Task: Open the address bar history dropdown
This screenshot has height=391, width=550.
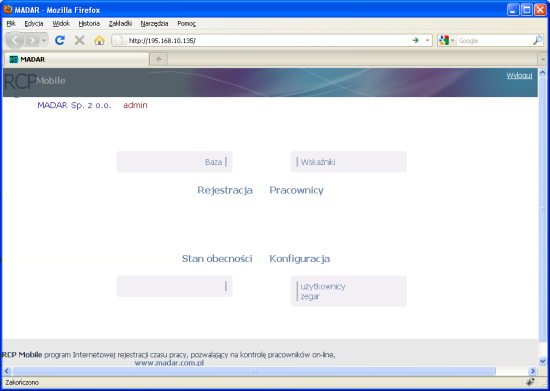Action: click(427, 41)
